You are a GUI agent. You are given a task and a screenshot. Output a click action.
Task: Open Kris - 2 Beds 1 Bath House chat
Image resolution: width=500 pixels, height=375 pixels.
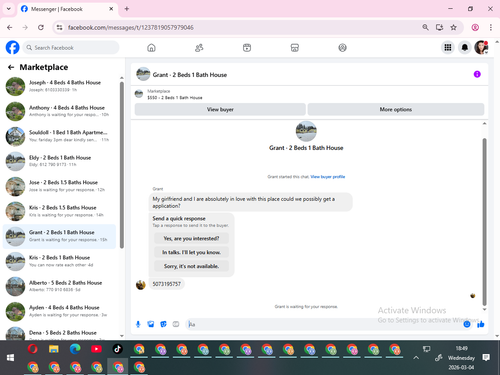tap(59, 261)
